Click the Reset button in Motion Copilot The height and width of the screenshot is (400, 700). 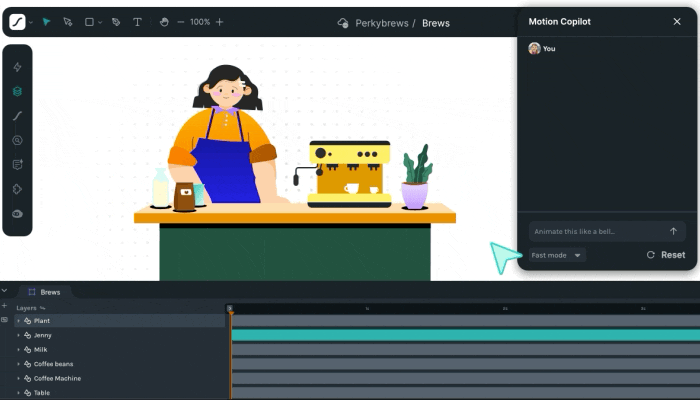click(666, 255)
